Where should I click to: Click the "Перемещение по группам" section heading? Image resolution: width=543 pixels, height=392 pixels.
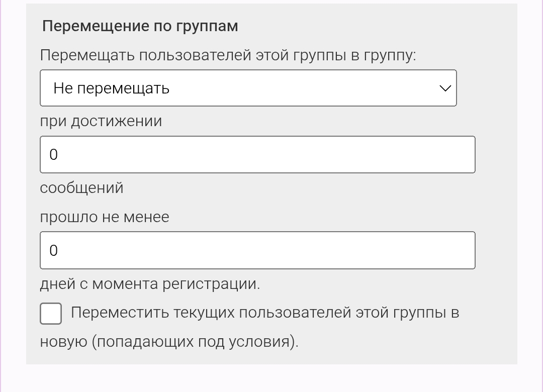tap(140, 26)
